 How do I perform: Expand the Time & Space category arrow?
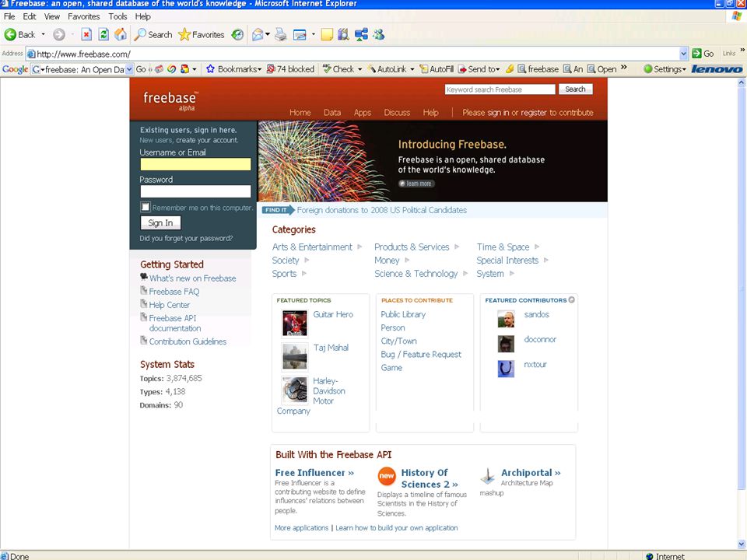click(537, 247)
